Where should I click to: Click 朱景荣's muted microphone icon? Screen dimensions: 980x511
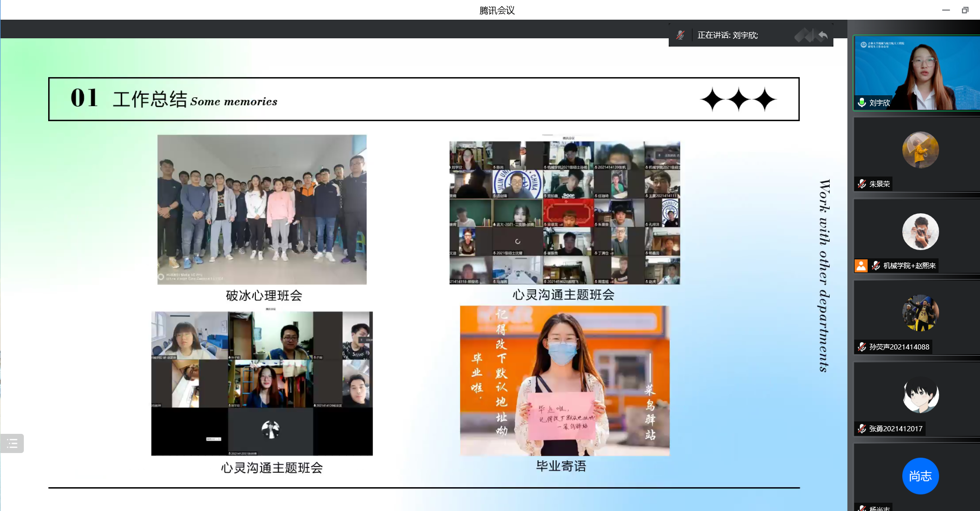click(x=862, y=184)
